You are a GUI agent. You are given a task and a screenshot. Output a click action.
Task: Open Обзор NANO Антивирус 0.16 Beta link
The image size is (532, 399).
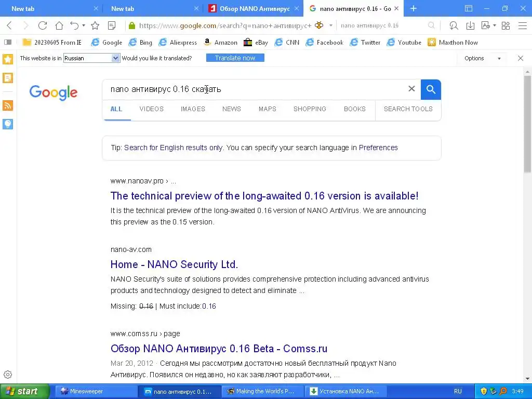(219, 349)
